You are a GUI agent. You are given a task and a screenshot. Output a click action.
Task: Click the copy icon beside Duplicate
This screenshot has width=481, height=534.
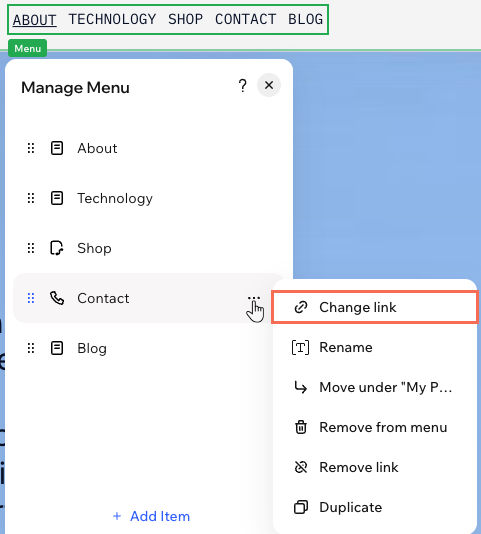click(x=301, y=507)
